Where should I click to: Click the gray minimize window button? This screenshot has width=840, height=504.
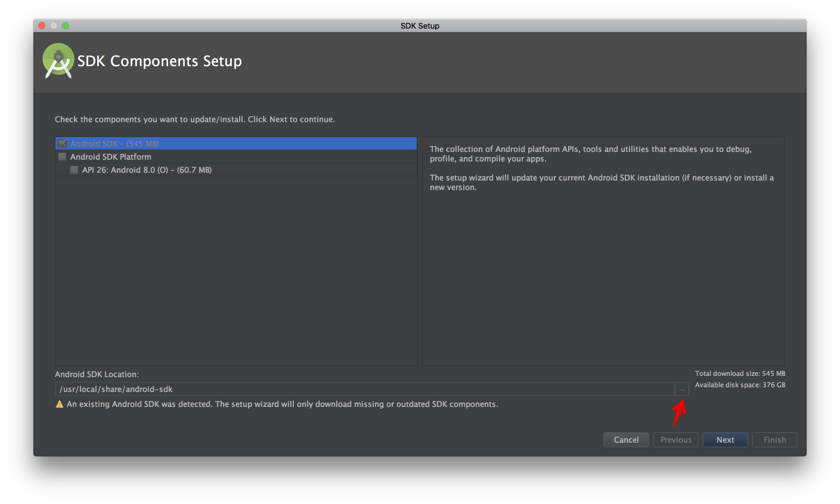pyautogui.click(x=54, y=26)
